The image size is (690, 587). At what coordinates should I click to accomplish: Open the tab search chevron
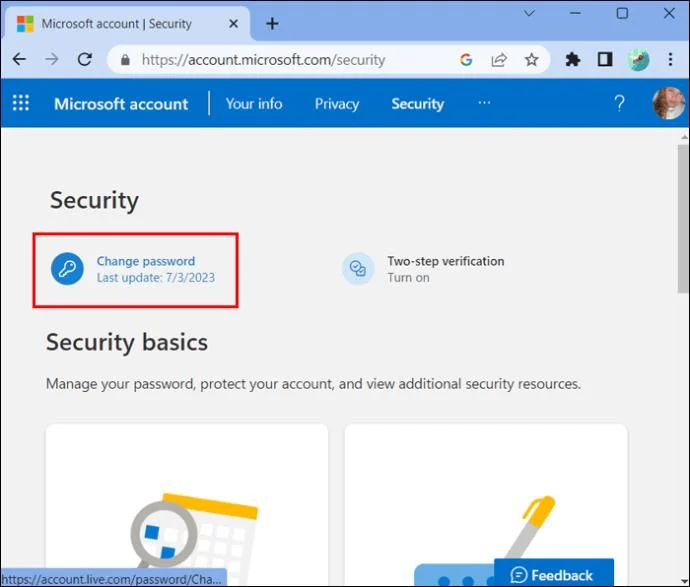click(529, 13)
